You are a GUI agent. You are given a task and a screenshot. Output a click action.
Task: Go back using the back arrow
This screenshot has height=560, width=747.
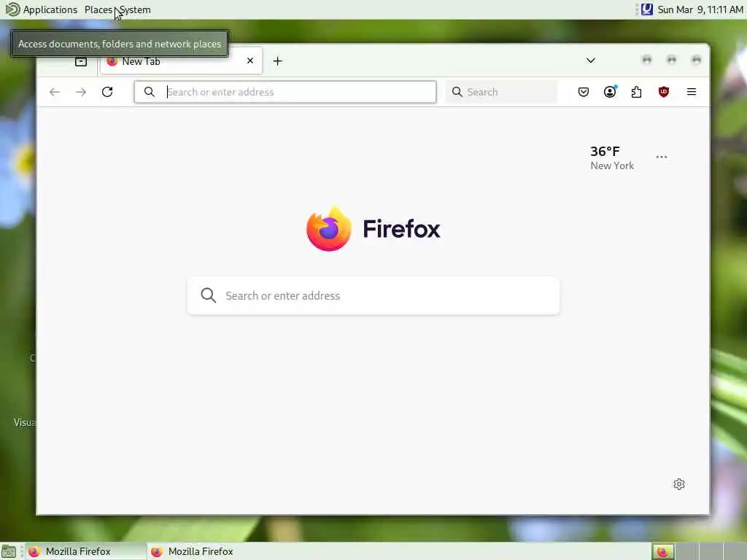click(55, 92)
